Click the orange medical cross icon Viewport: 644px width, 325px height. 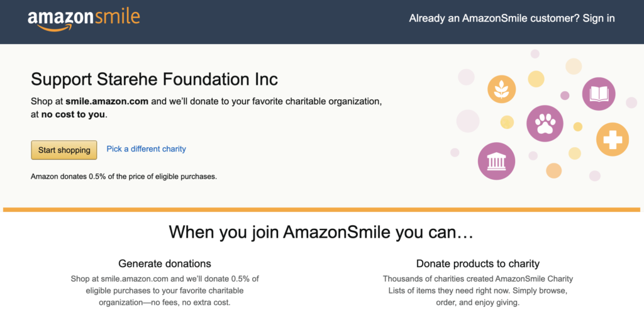click(x=611, y=139)
